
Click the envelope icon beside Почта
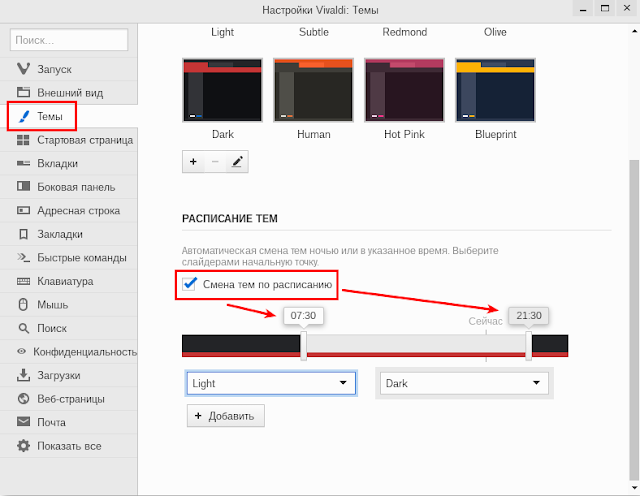[23, 421]
